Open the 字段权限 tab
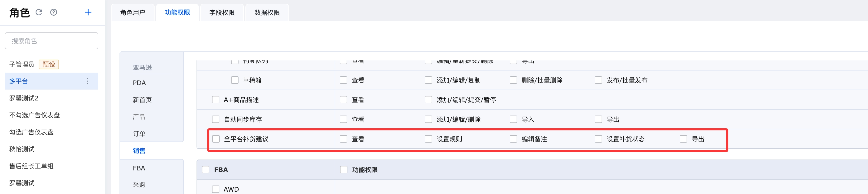868x194 pixels. pyautogui.click(x=222, y=13)
